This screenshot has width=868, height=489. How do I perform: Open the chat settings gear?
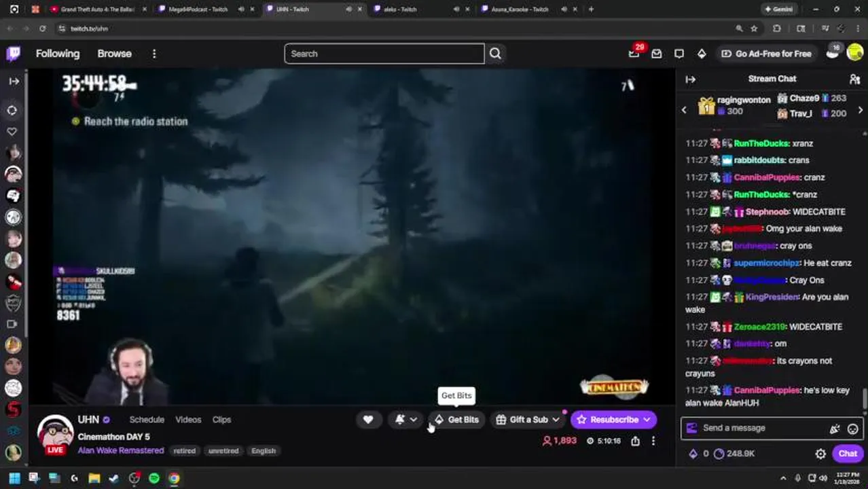pyautogui.click(x=820, y=454)
